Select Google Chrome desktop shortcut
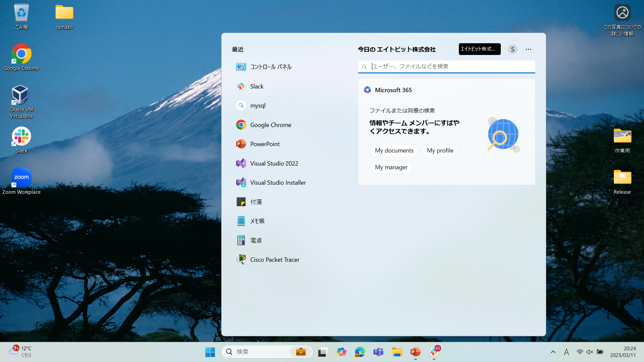 21,57
